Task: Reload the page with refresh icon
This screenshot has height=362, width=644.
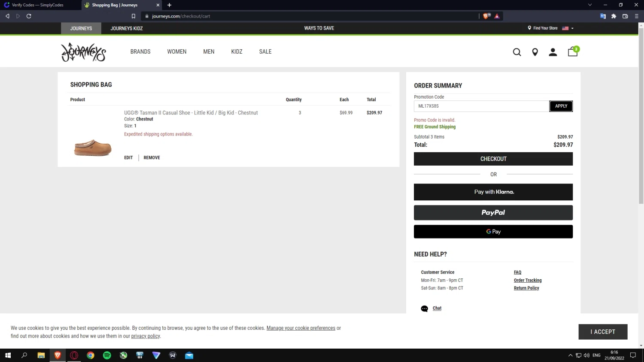Action: click(x=29, y=16)
